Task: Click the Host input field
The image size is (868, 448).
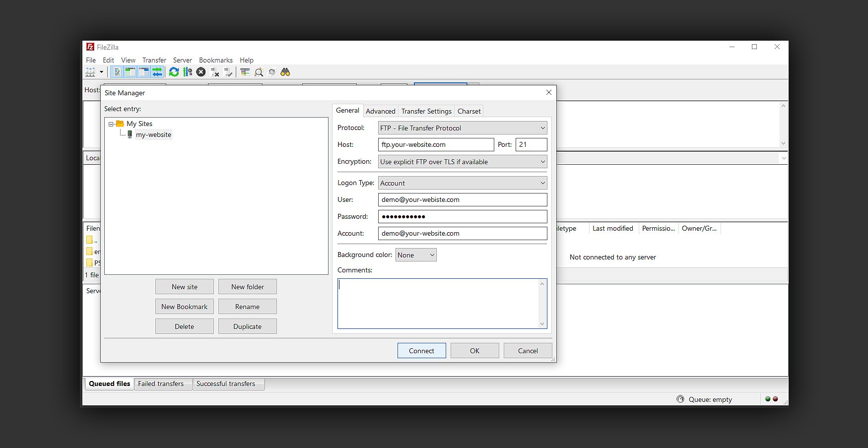Action: click(436, 145)
